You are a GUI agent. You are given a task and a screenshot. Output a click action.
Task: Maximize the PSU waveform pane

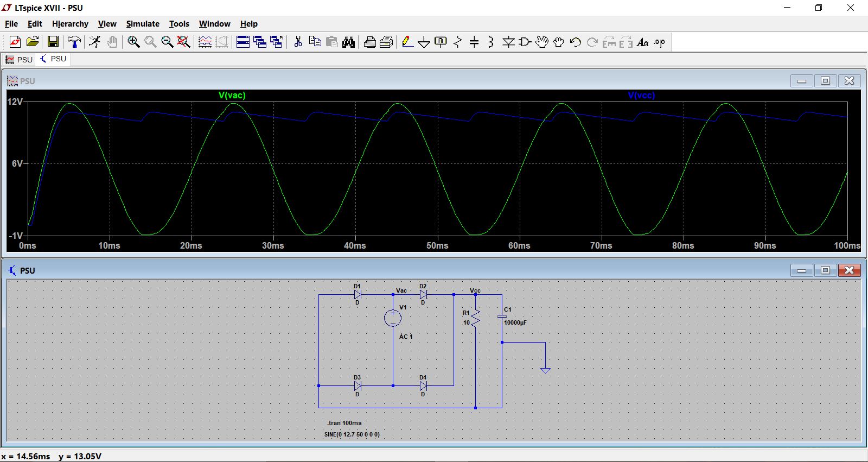(826, 81)
